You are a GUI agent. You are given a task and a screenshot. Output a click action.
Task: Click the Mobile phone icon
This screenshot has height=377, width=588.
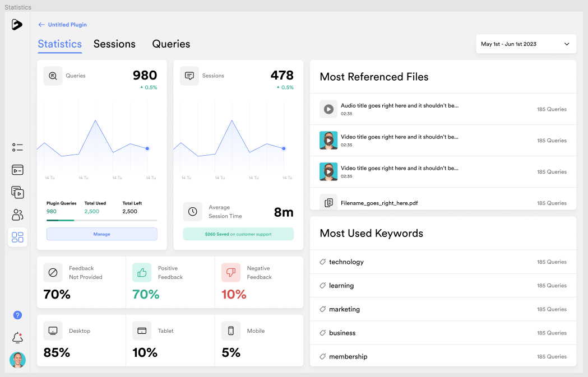(x=230, y=331)
